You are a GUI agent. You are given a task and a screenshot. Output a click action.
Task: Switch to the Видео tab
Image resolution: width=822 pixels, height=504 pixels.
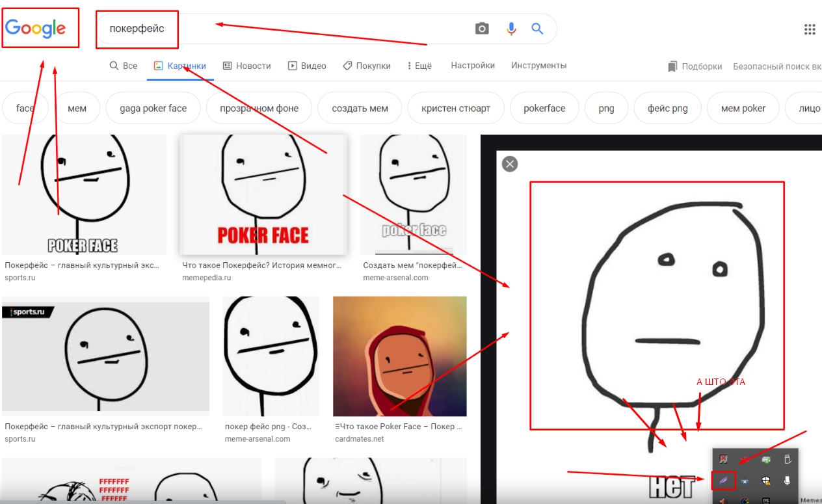click(x=307, y=66)
